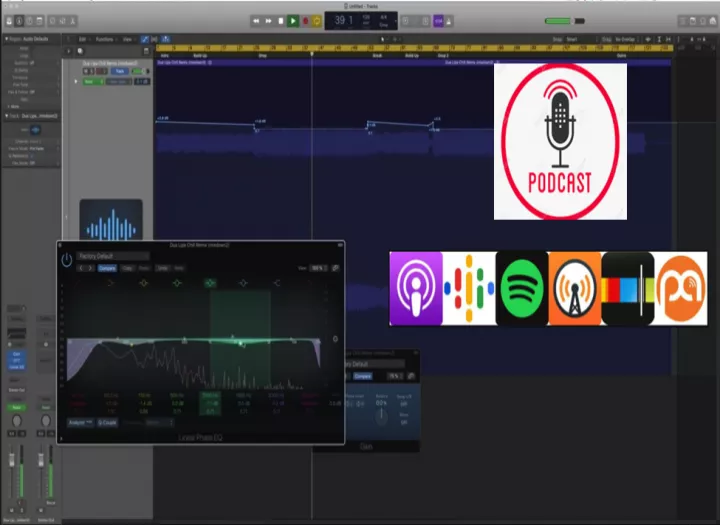This screenshot has height=525, width=720.
Task: Open the LCD display mode dropdown arrow
Action: click(x=395, y=21)
